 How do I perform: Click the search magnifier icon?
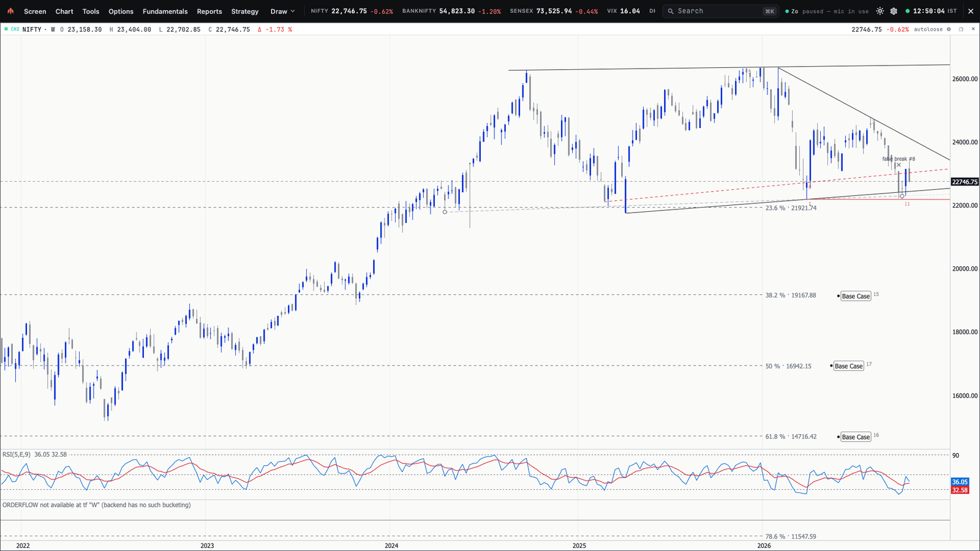671,11
